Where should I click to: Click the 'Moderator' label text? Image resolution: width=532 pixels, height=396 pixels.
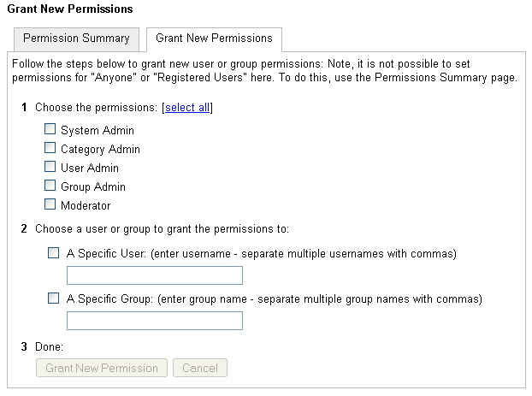86,206
